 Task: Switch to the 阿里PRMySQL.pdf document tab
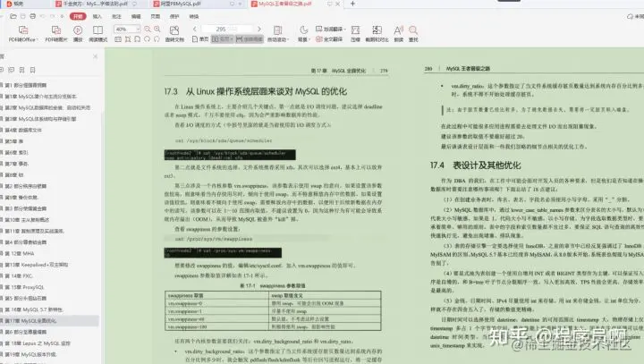click(x=196, y=4)
